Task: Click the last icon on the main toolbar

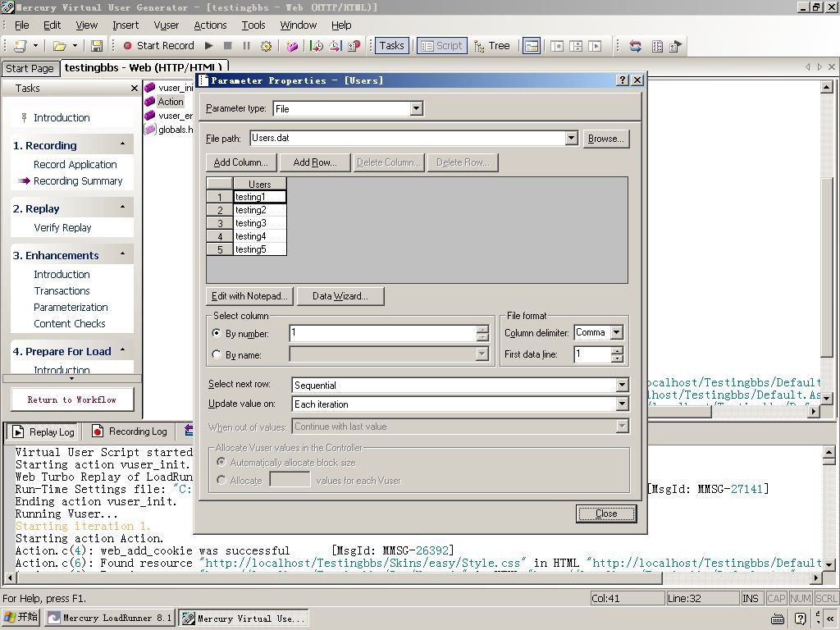Action: pos(676,46)
